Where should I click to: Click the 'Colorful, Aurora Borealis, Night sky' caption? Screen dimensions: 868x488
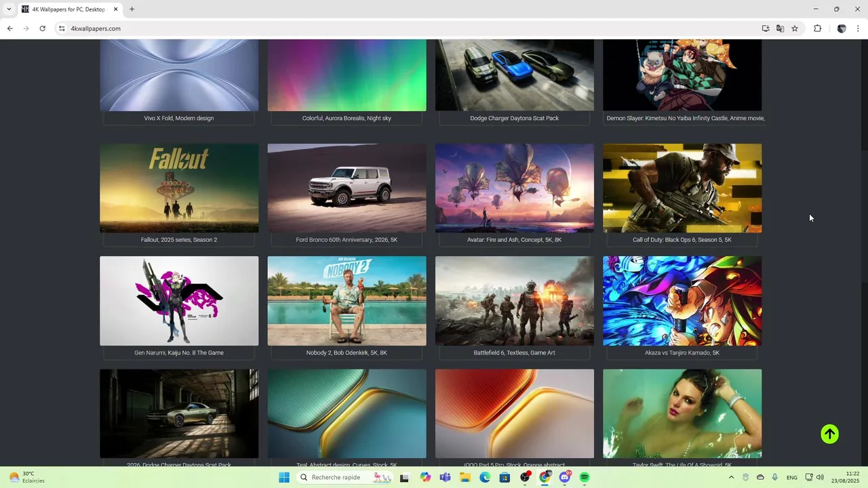click(347, 118)
